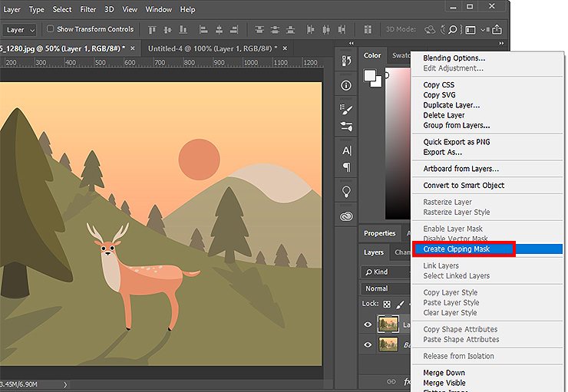Open the Learn lightbulb panel icon
Viewport: 568px width, 392px height.
(x=346, y=192)
